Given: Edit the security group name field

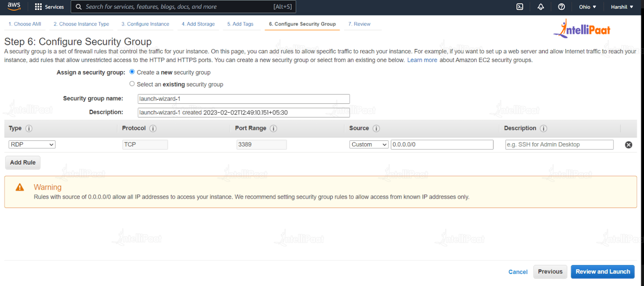Looking at the screenshot, I should [244, 99].
